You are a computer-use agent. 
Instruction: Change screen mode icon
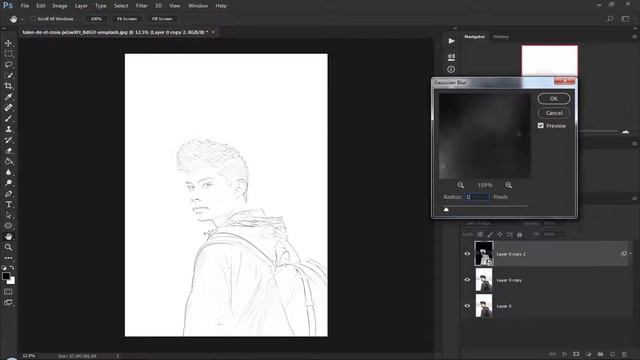[8, 303]
